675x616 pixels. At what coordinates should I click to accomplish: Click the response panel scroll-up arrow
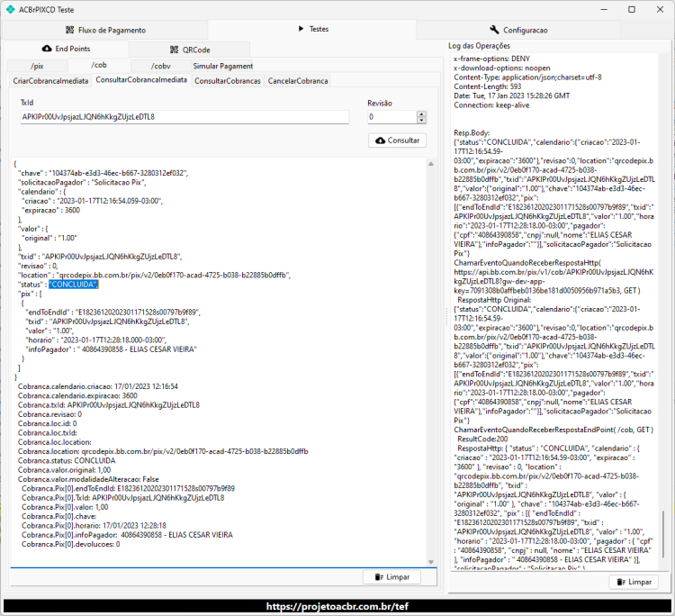pos(431,164)
